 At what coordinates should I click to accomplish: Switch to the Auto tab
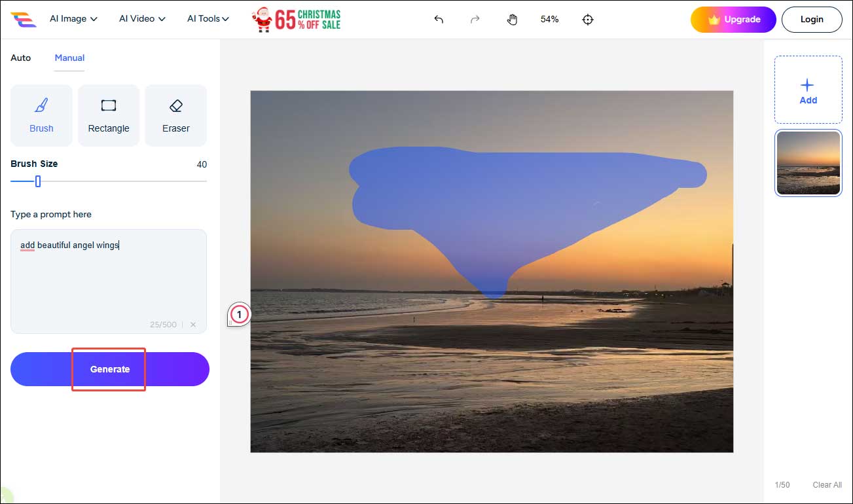click(20, 58)
